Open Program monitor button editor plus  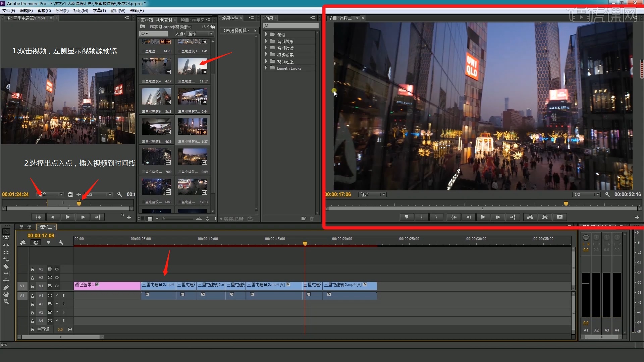click(x=637, y=218)
